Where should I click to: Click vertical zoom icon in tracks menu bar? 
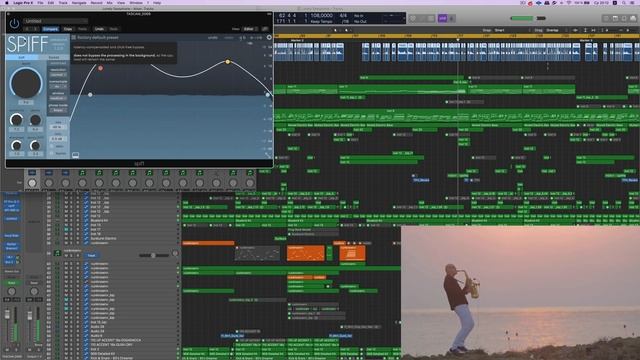585,30
